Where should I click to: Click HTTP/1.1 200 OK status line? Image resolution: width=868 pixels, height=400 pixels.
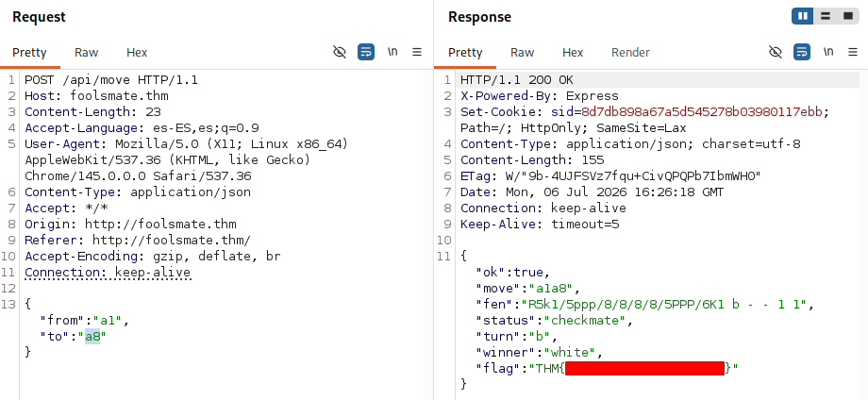pyautogui.click(x=517, y=80)
